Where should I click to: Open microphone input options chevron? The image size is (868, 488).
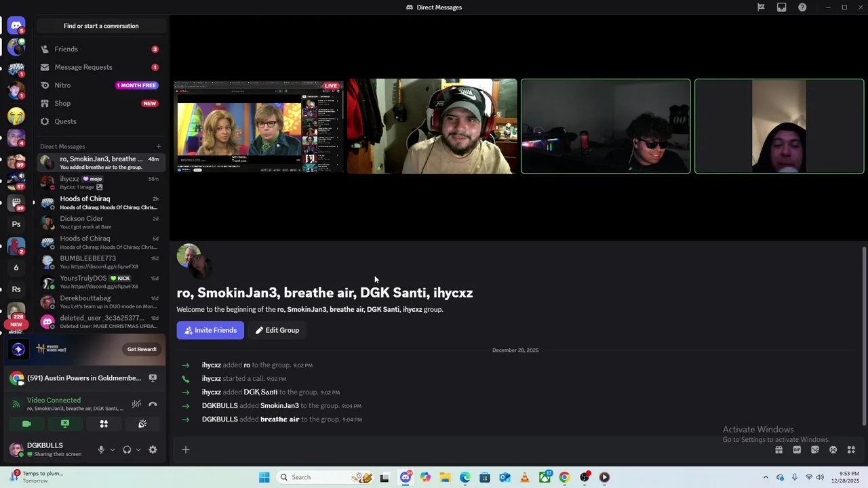(113, 449)
